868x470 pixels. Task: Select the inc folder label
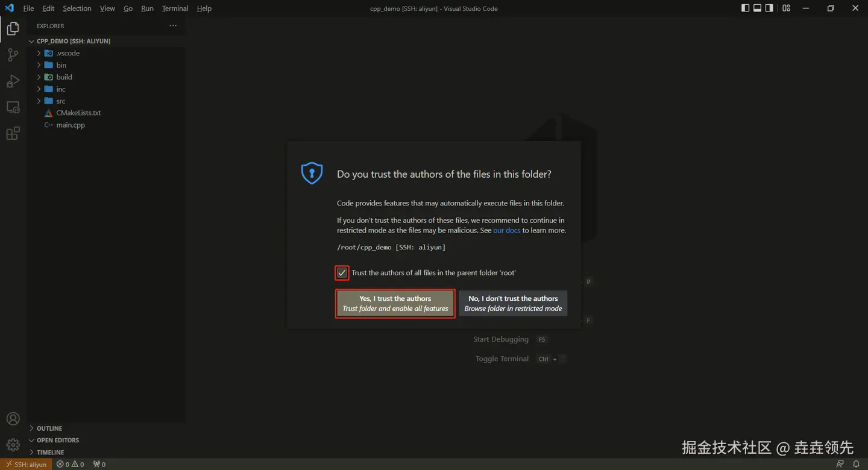(x=61, y=89)
